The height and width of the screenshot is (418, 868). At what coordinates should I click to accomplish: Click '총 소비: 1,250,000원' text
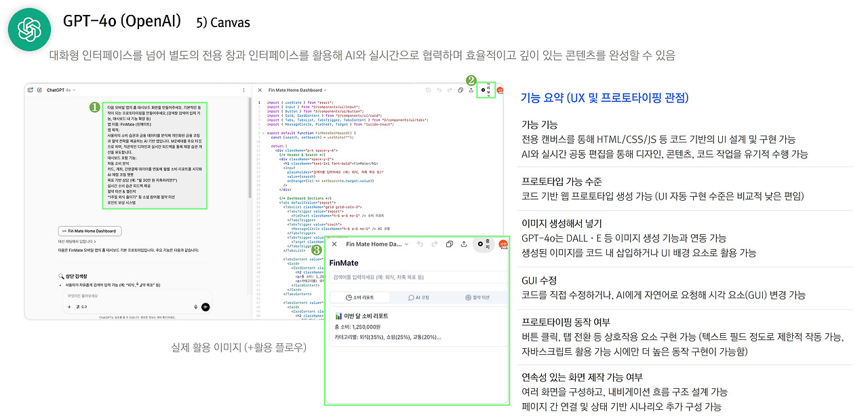[x=358, y=327]
